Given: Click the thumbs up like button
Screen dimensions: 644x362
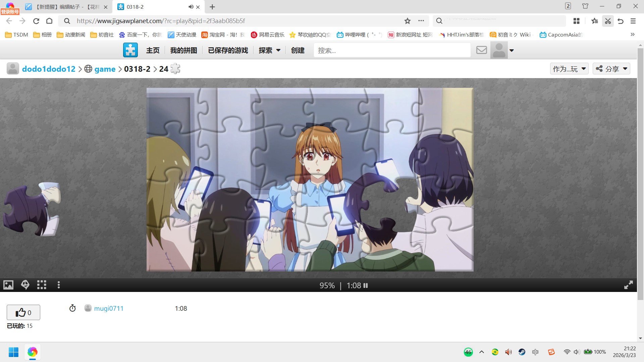Looking at the screenshot, I should [x=23, y=312].
